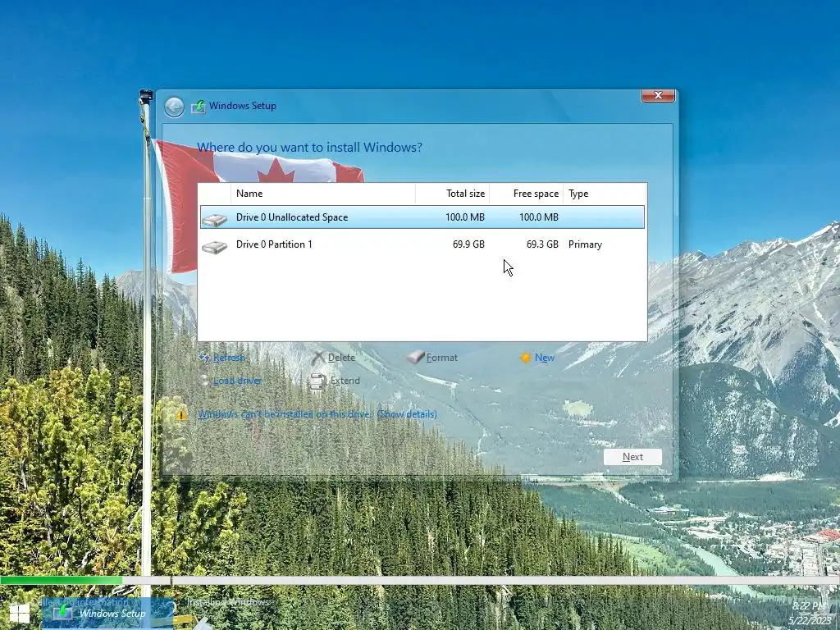Click the Refresh arrows icon

tap(204, 358)
